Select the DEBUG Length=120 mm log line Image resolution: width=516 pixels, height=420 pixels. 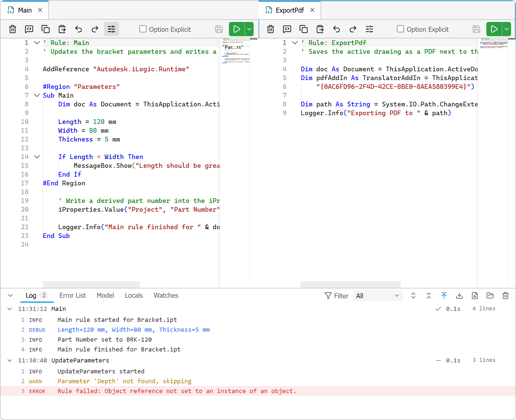point(258,330)
